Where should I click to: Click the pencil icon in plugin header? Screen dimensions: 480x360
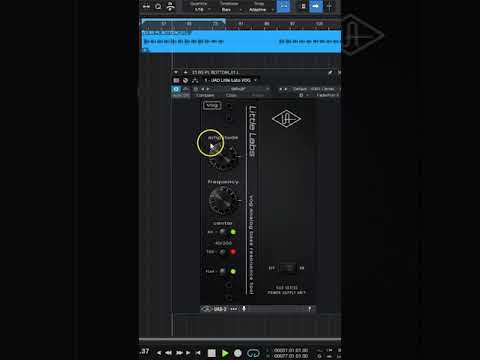coord(330,72)
